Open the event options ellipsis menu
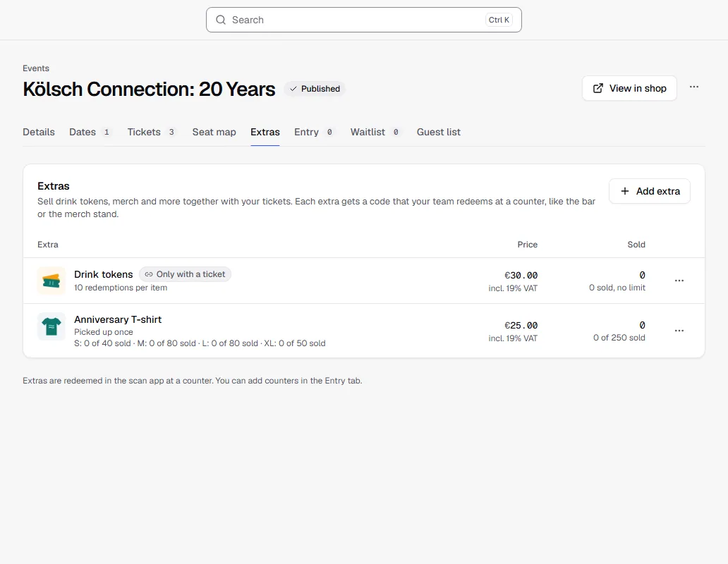The height and width of the screenshot is (564, 728). pos(694,87)
